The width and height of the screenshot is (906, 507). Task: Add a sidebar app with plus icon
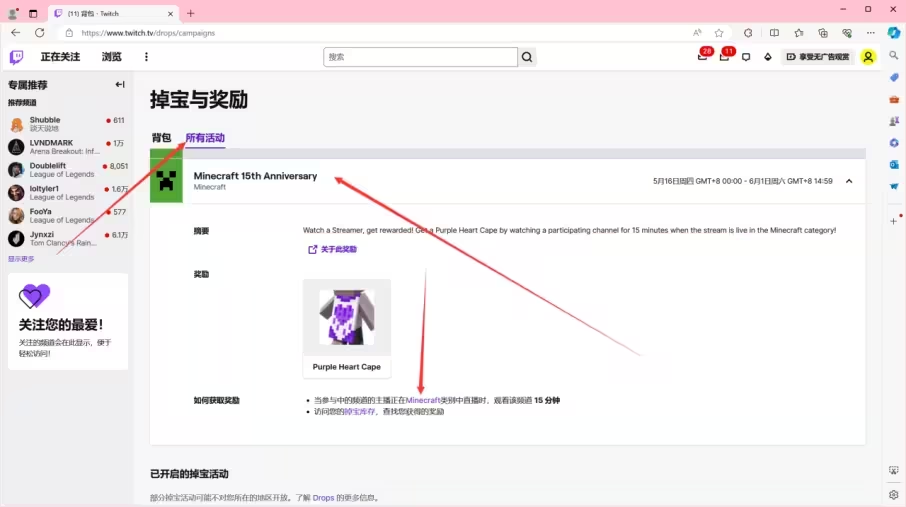(x=894, y=221)
